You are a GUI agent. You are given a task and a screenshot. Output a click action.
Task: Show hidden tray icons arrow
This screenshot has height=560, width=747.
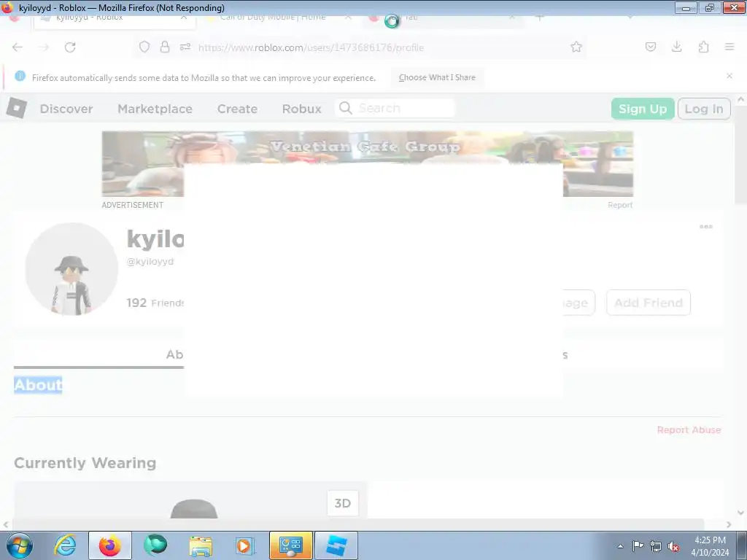(x=620, y=546)
